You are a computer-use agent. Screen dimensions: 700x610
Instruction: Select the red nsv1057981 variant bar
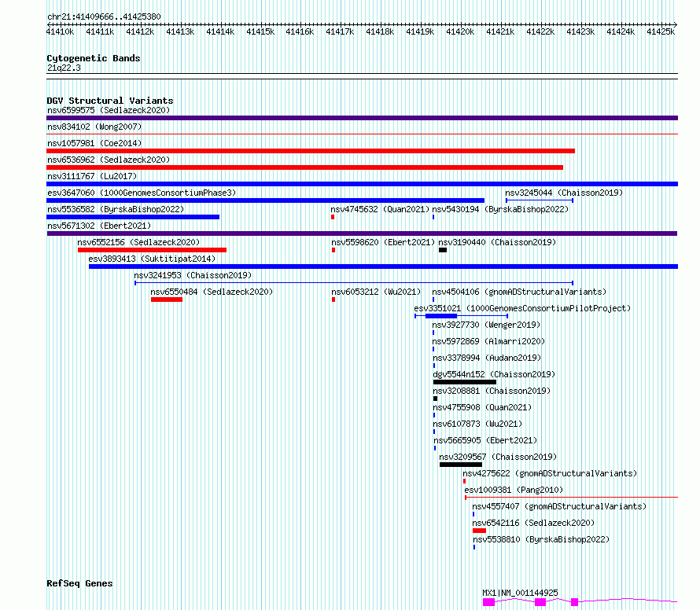311,151
